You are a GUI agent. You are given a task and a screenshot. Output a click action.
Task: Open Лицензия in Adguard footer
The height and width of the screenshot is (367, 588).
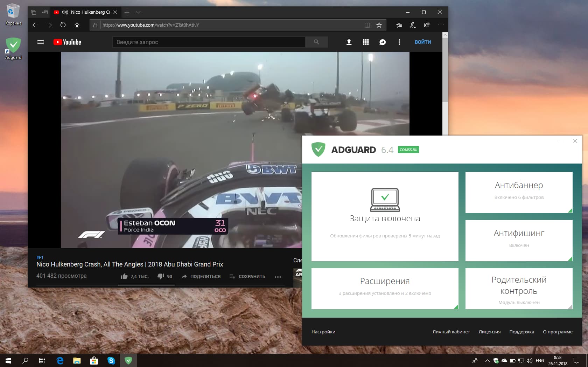[489, 332]
